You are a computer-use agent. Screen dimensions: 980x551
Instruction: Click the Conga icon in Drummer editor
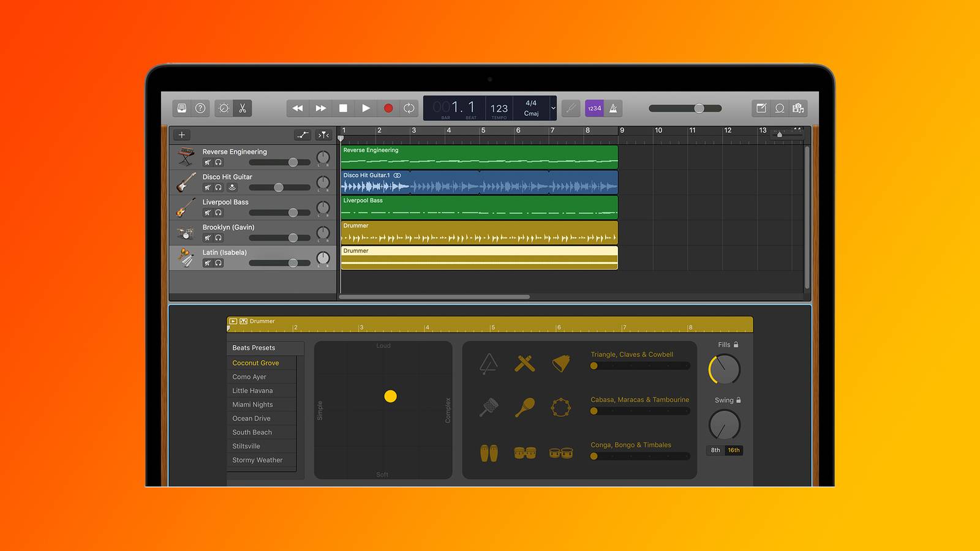[488, 451]
